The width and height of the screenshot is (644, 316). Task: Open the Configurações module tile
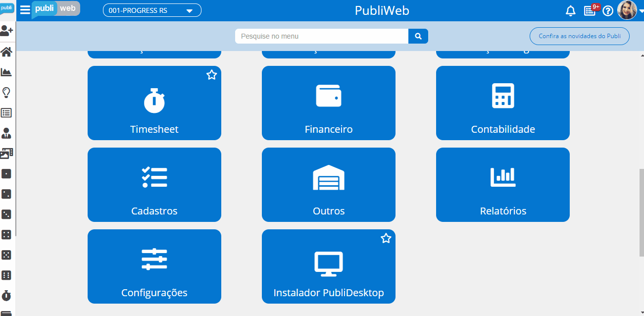(x=154, y=266)
